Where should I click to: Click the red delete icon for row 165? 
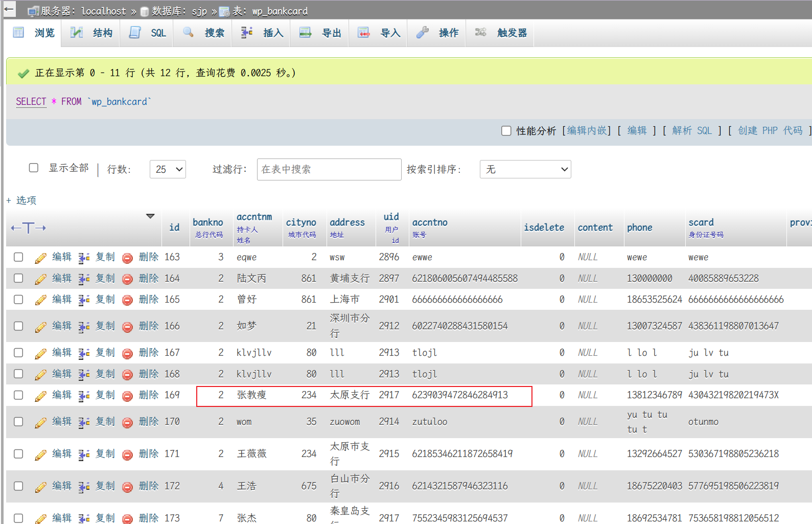(128, 300)
